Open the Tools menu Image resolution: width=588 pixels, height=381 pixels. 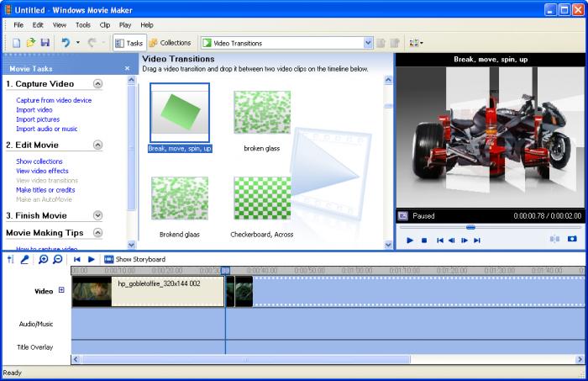click(83, 25)
